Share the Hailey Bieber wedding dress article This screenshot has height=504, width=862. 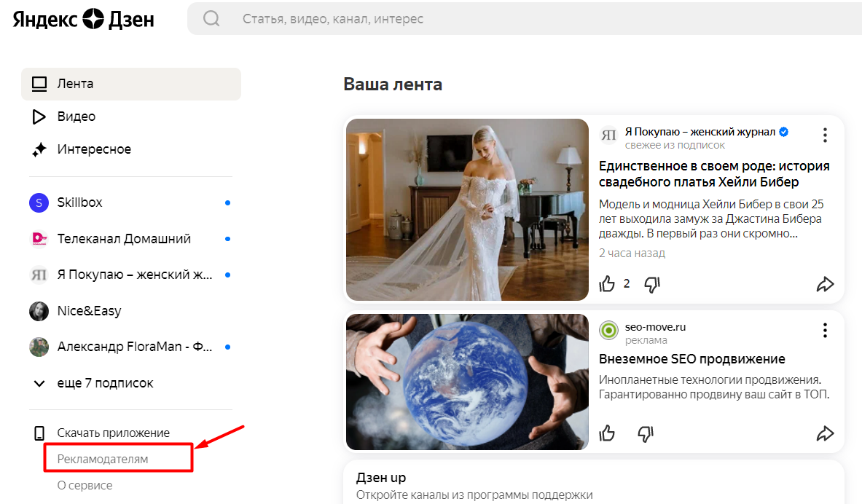825,284
